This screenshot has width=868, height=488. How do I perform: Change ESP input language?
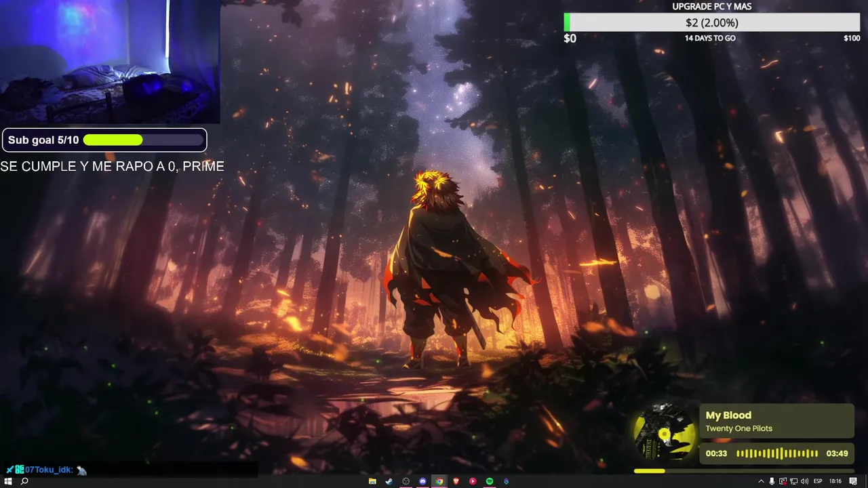[x=818, y=481]
